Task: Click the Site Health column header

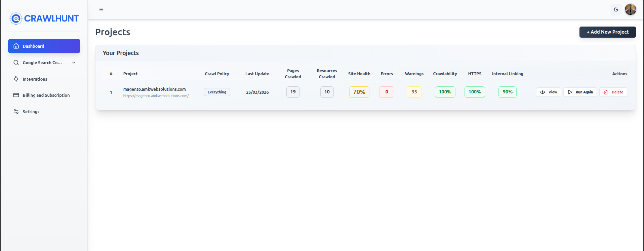Action: (x=359, y=74)
